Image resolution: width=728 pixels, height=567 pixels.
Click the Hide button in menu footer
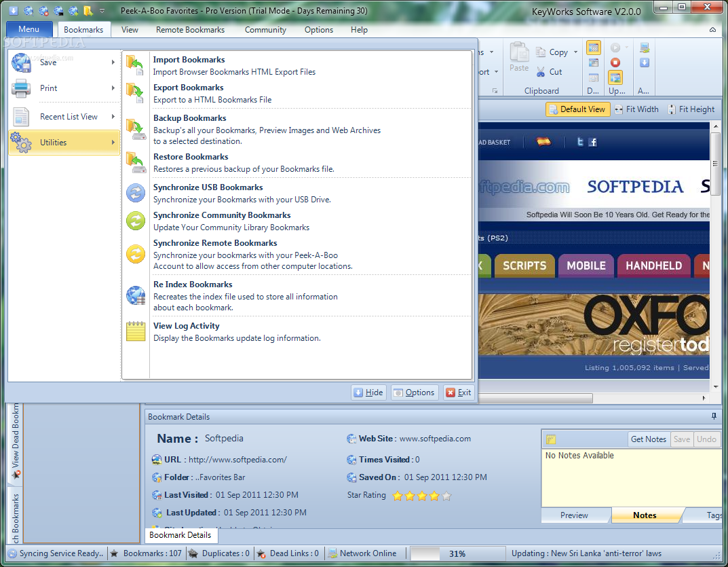(368, 392)
